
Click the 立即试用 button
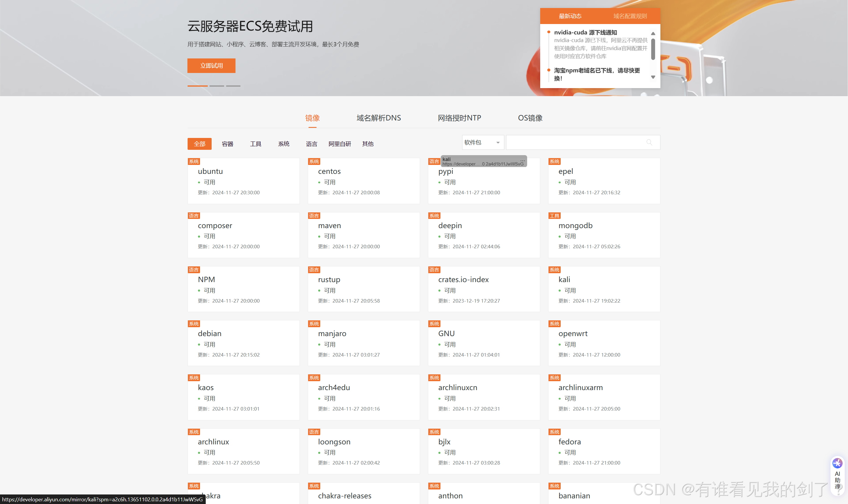pos(211,66)
